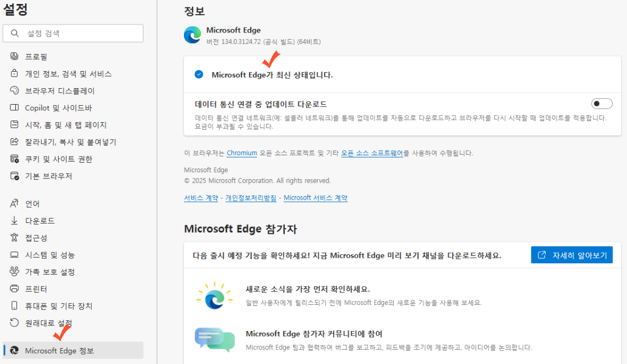
Task: Open 언어 settings
Action: point(32,204)
